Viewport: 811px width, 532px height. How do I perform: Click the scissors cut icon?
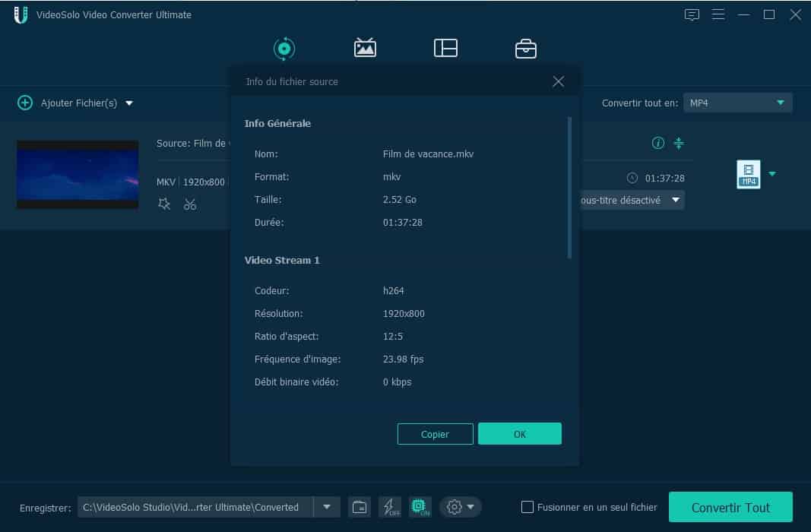[190, 204]
